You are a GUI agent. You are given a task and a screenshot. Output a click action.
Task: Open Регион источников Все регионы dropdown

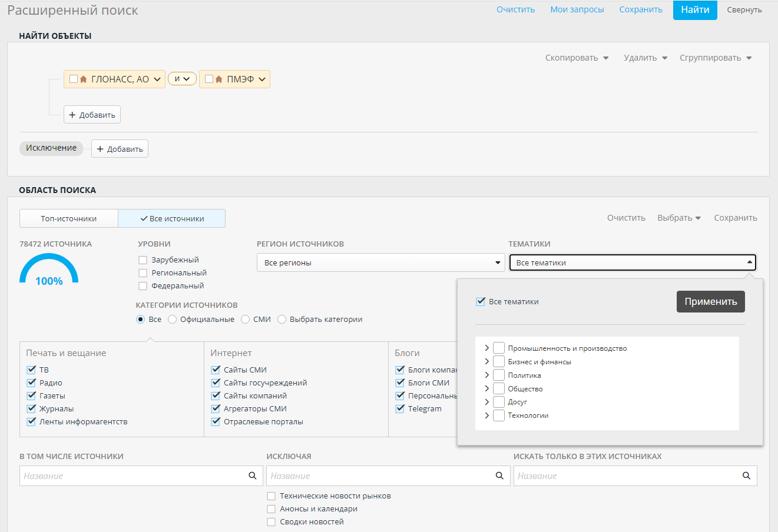381,262
